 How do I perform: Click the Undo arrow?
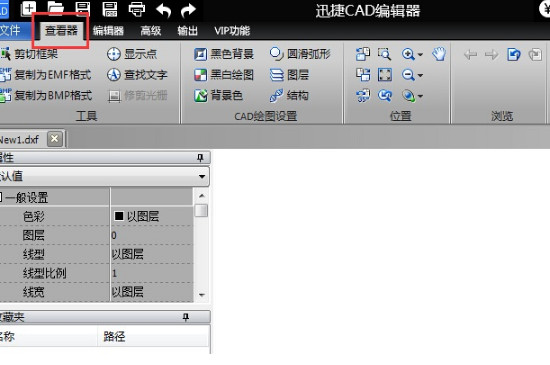tap(163, 10)
